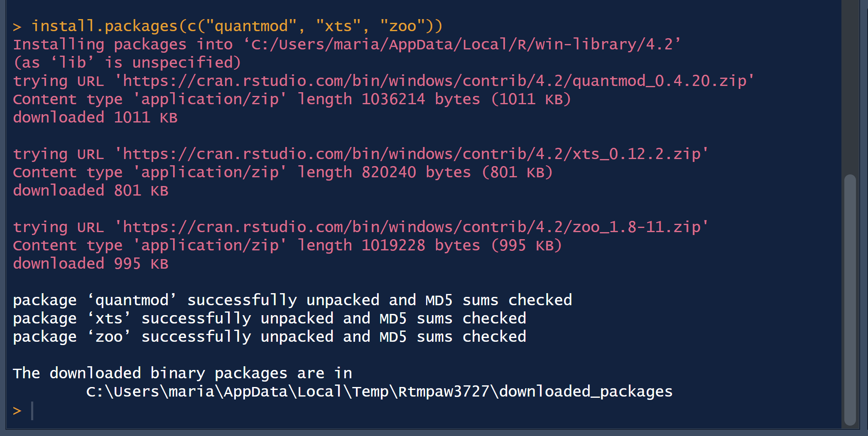Click the xts_0.12.2.zip download URL
Screen dimensions: 868x436
(412, 154)
